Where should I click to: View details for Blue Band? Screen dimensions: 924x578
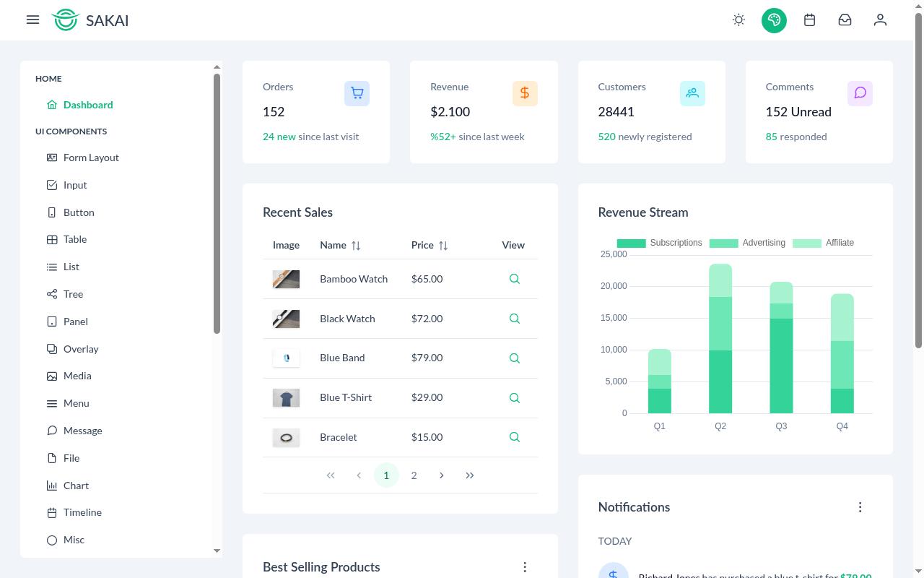point(515,358)
